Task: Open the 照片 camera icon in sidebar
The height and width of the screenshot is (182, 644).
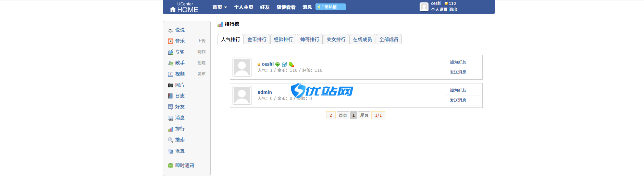Action: 170,85
